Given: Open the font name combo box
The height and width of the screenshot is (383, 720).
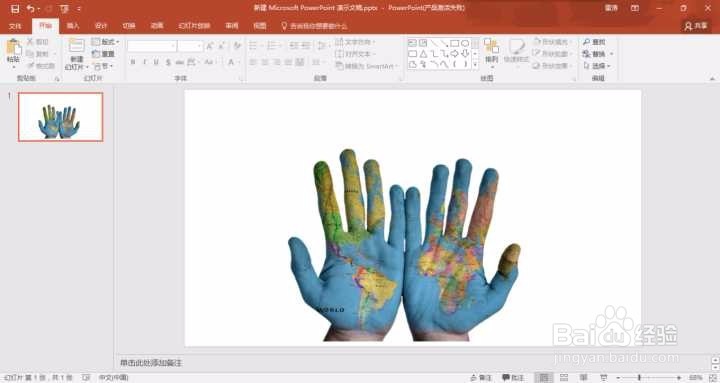Looking at the screenshot, I should point(152,46).
